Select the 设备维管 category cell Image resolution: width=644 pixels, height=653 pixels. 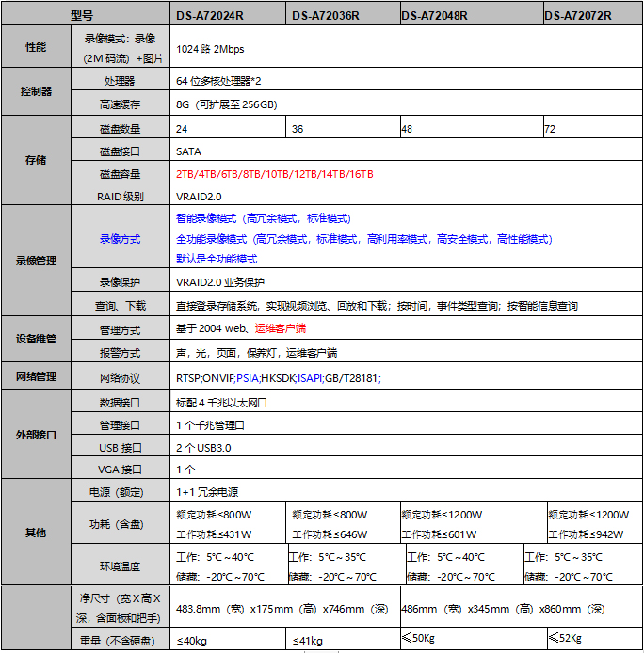pos(37,339)
